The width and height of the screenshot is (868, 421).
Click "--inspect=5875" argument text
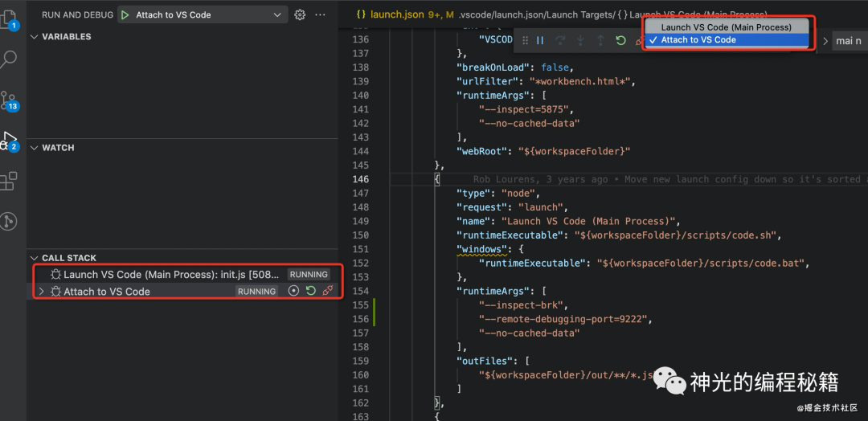(x=523, y=109)
